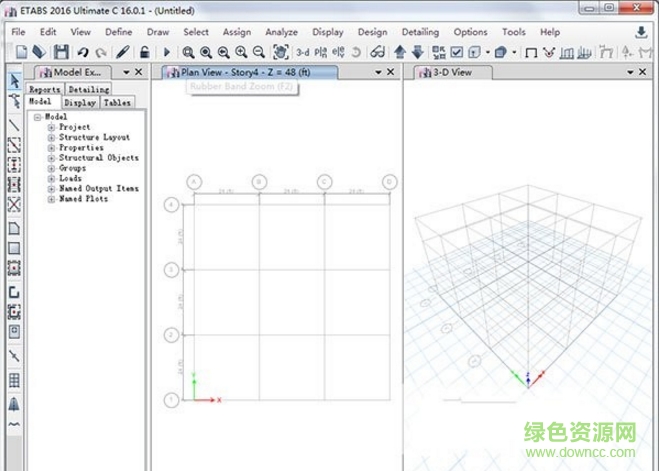Expand the Loads tree node

tap(51, 178)
